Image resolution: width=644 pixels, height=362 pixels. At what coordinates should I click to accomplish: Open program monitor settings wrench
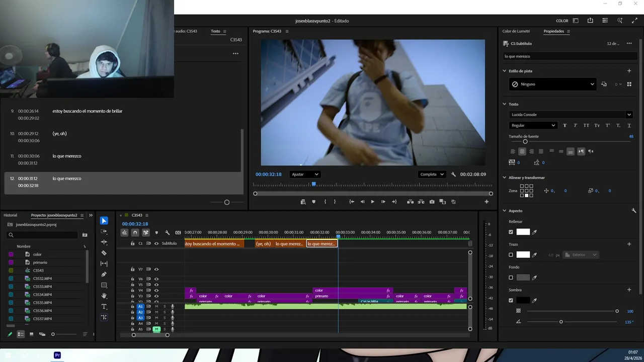point(453,174)
